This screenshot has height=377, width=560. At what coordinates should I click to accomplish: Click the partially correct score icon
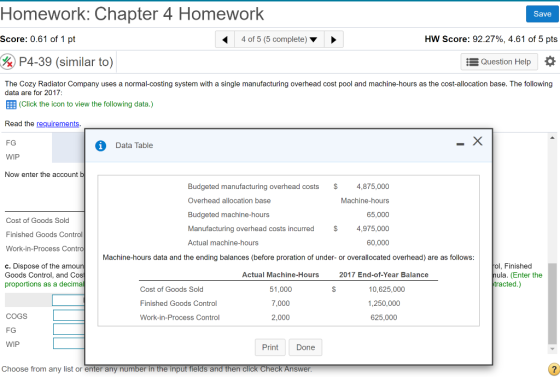8,61
